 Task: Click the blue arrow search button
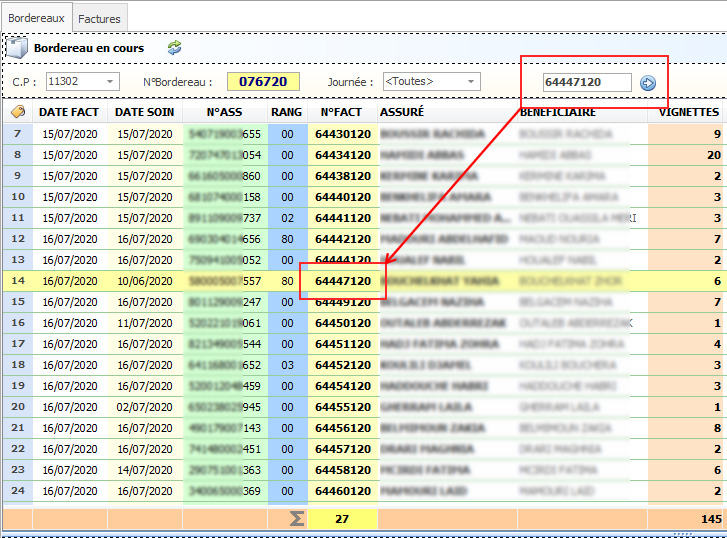coord(648,82)
